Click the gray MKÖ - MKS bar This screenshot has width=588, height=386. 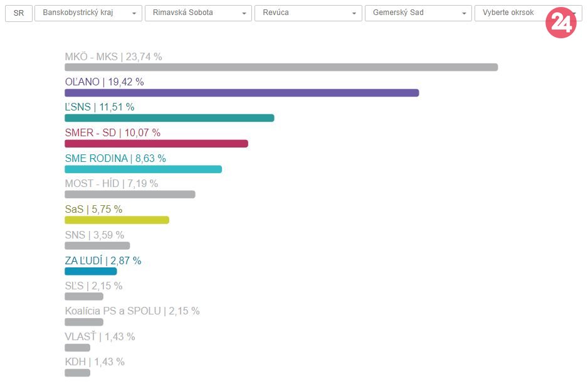click(281, 67)
